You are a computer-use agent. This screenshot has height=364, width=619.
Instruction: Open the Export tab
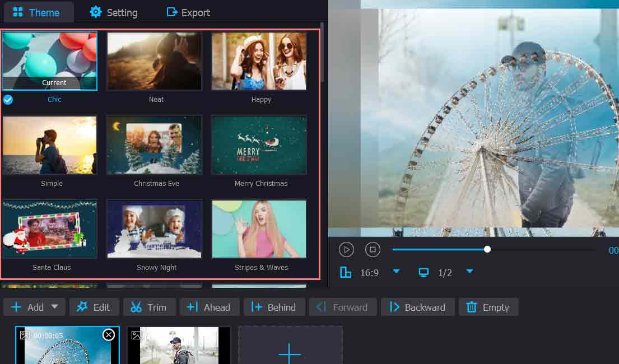click(188, 12)
